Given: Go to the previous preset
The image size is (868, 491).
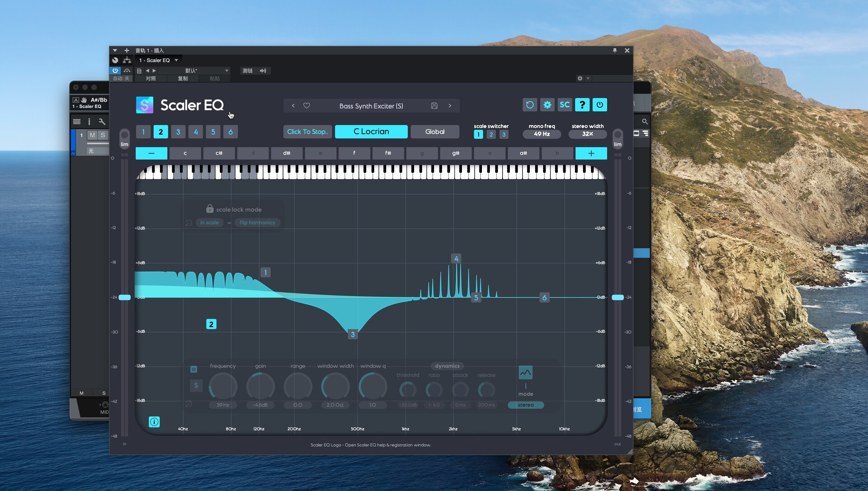Looking at the screenshot, I should click(x=293, y=106).
